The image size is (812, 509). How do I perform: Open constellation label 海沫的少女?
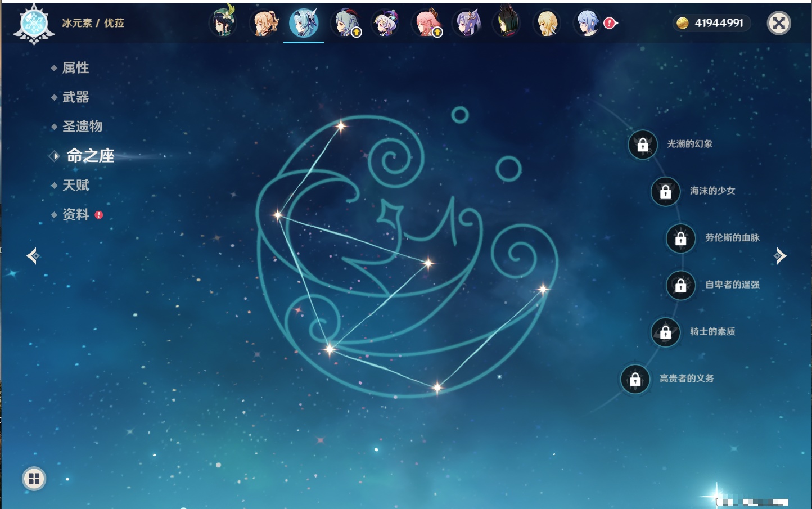(712, 191)
